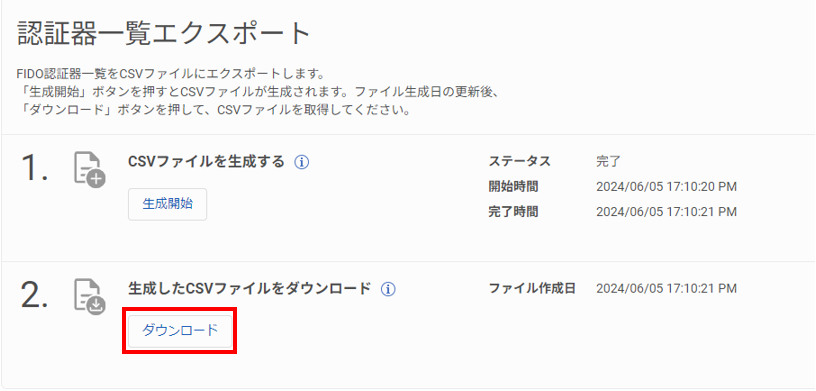This screenshot has width=816, height=391.
Task: Click the info icon beside CSVファイルを生成する
Action: pyautogui.click(x=302, y=162)
